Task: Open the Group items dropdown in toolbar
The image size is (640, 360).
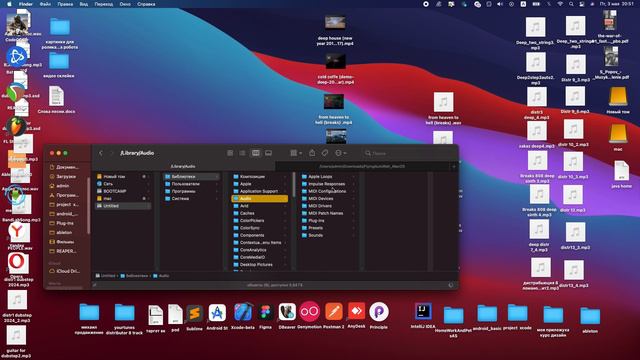Action: [296, 153]
